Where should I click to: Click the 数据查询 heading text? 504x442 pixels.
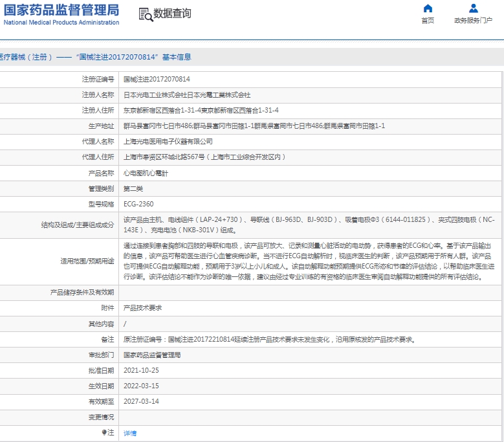pos(172,14)
